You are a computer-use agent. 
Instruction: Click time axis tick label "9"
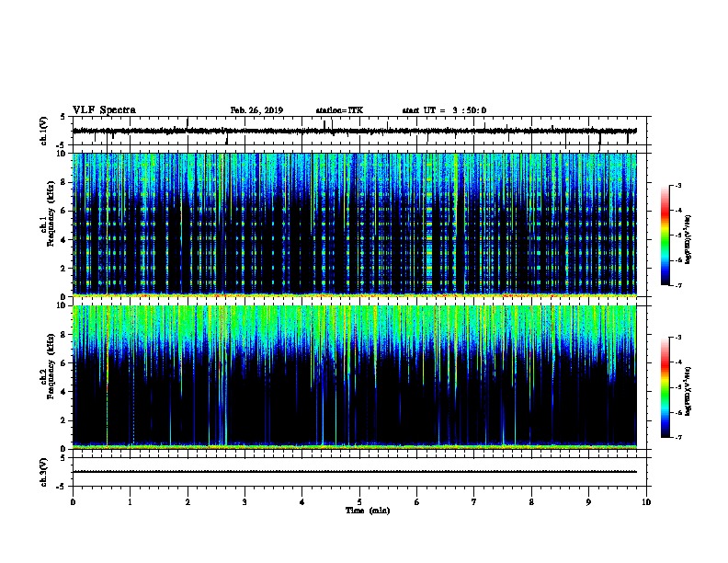point(588,502)
